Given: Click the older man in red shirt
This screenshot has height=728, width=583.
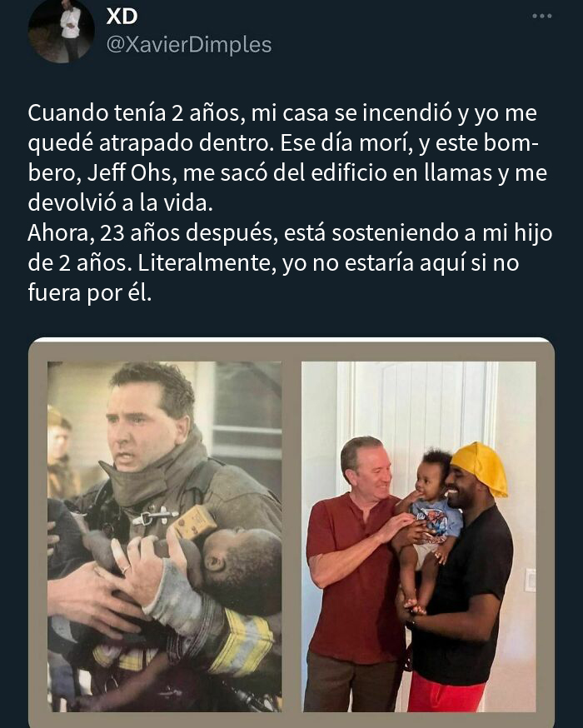Looking at the screenshot, I should [x=355, y=571].
